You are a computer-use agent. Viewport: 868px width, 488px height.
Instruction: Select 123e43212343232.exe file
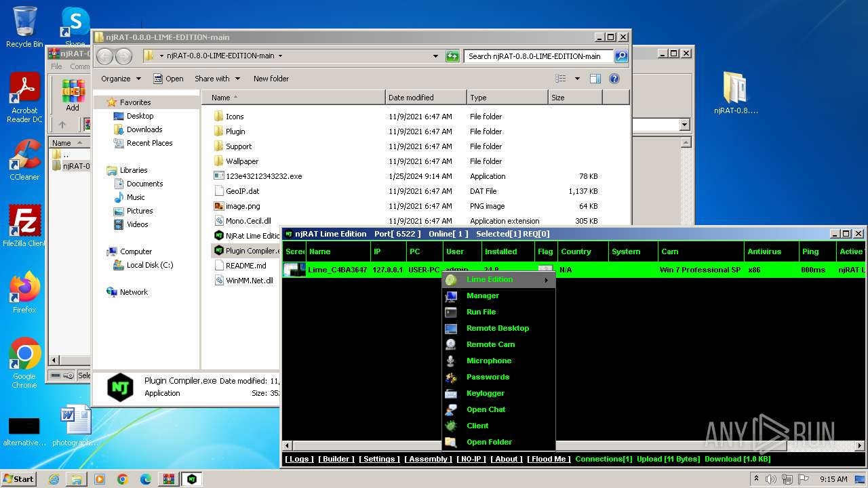pyautogui.click(x=258, y=176)
